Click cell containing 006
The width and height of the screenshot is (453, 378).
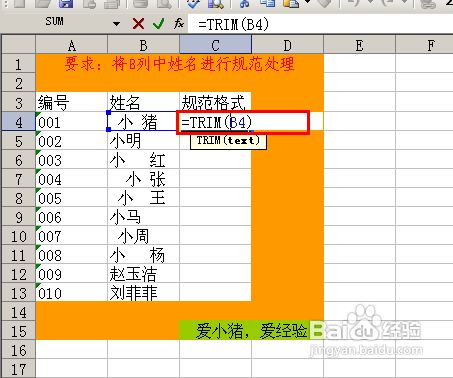(72, 216)
